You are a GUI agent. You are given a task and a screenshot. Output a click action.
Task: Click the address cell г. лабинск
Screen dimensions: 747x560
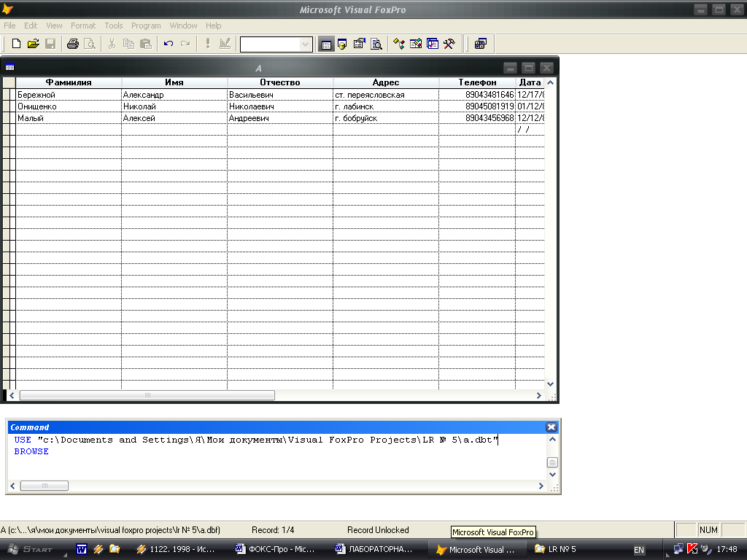tap(386, 106)
